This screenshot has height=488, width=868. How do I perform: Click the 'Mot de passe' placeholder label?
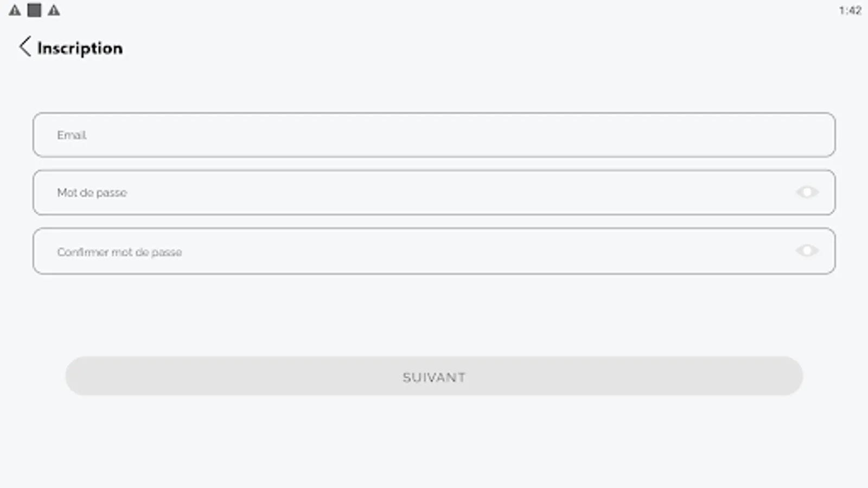[92, 193]
